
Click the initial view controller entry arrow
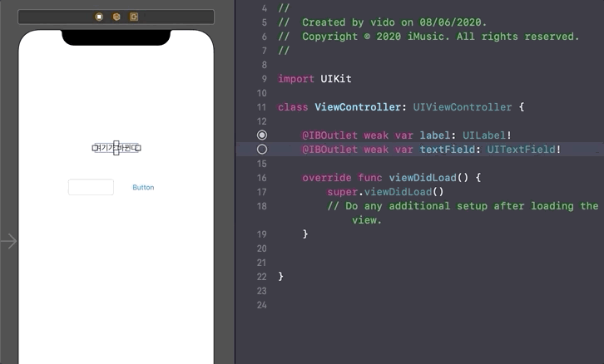coord(9,241)
